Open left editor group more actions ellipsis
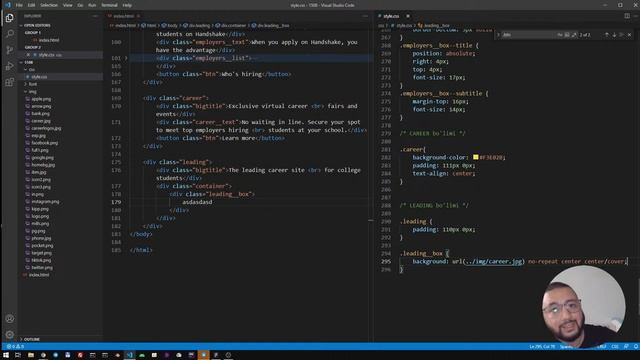The height and width of the screenshot is (360, 640). tap(365, 16)
